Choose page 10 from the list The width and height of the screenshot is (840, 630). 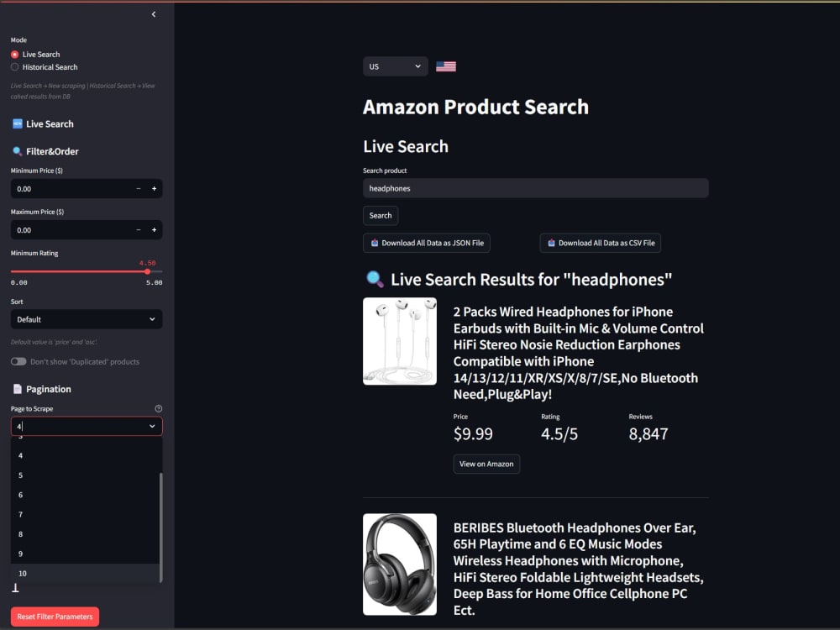coord(85,573)
